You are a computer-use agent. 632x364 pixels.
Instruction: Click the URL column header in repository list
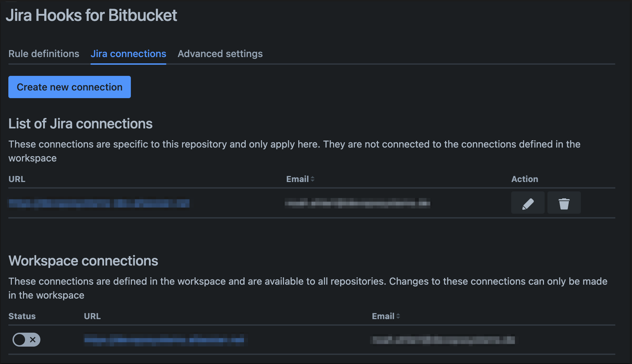pyautogui.click(x=17, y=179)
